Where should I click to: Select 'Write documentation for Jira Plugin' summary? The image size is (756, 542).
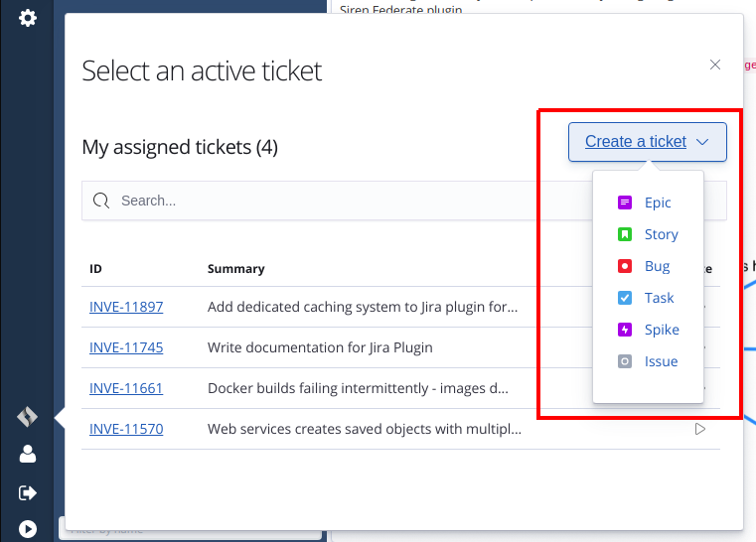(x=320, y=347)
